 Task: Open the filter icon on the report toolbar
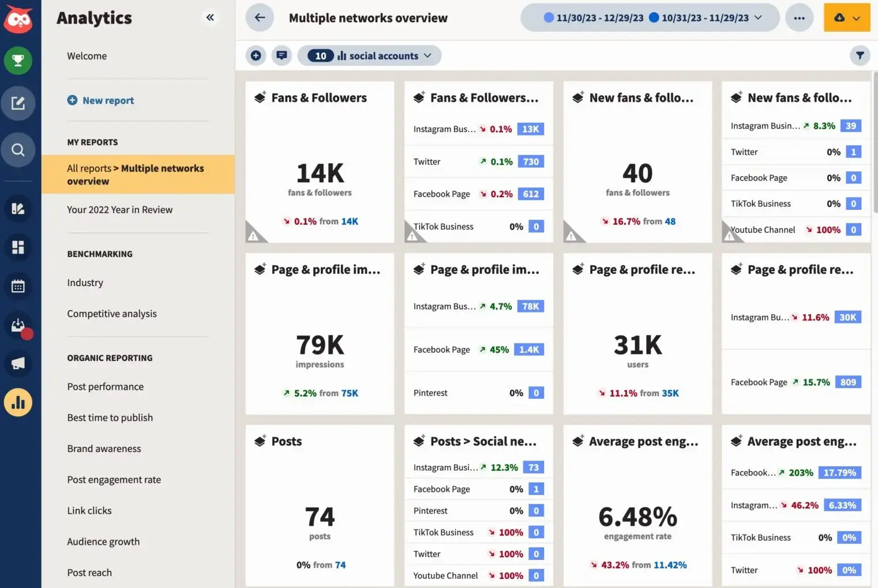[860, 55]
